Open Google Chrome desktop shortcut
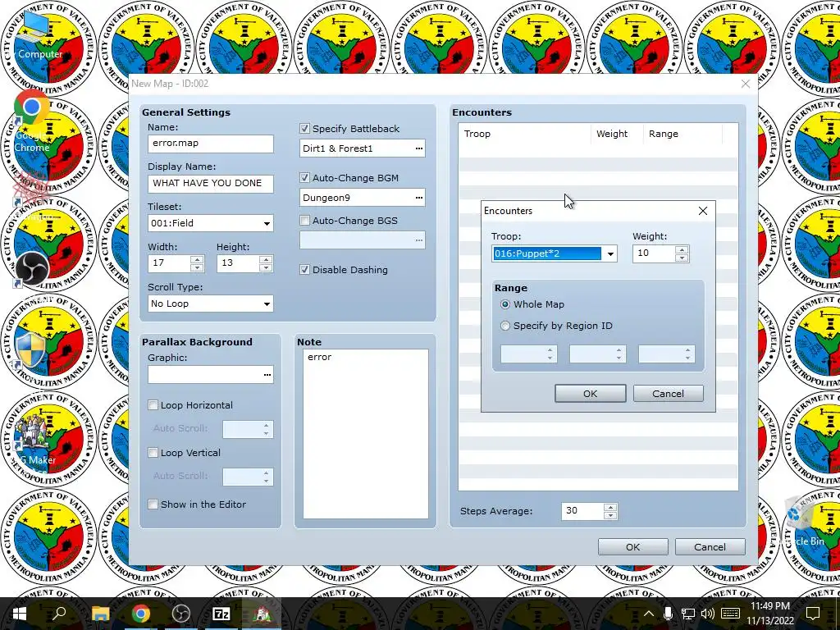 pos(31,121)
